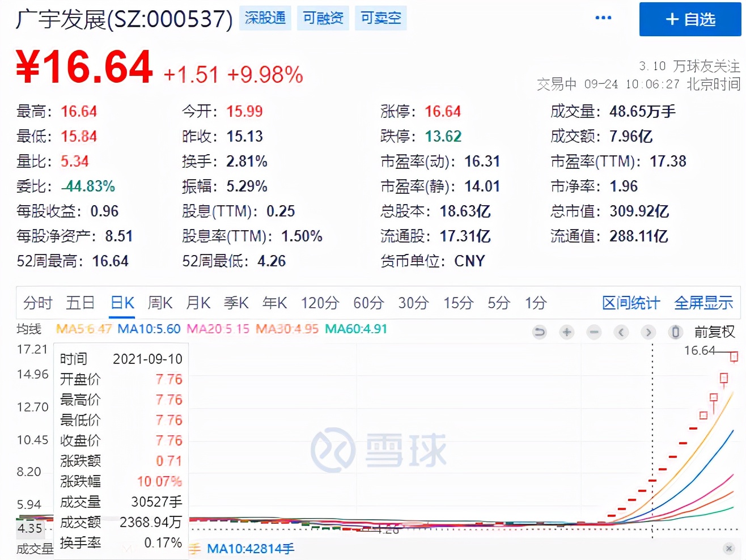The height and width of the screenshot is (560, 746).
Task: Switch to the 分时 intraday chart tab
Action: [37, 303]
